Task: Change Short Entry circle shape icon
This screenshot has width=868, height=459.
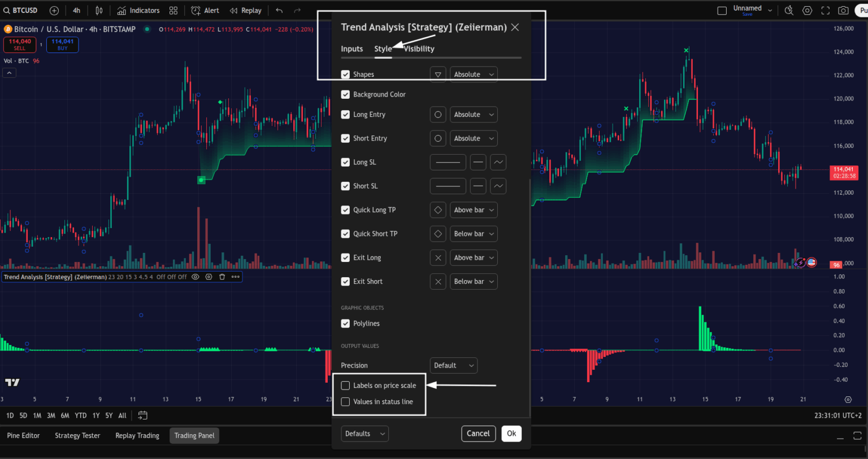Action: click(x=438, y=138)
